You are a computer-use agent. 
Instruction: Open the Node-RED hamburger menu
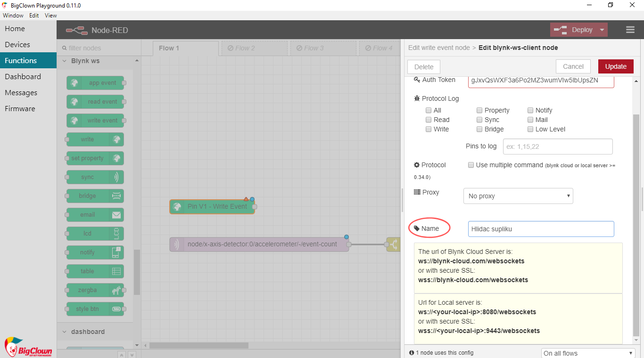630,30
